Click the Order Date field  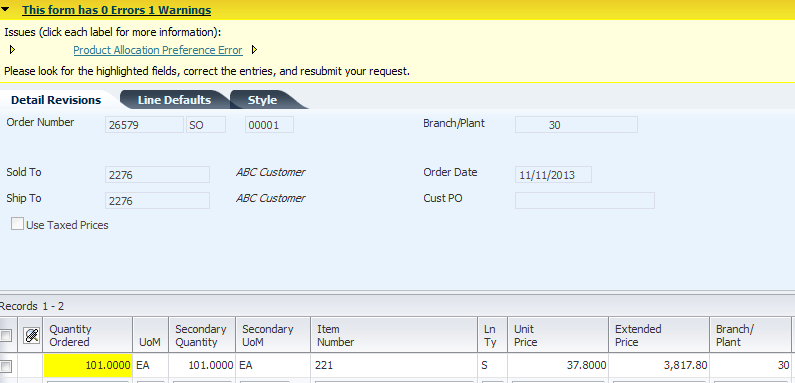(x=553, y=175)
